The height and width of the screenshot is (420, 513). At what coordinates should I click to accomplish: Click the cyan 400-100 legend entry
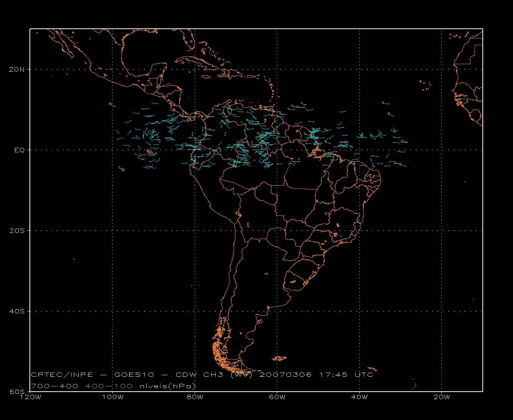pos(109,386)
